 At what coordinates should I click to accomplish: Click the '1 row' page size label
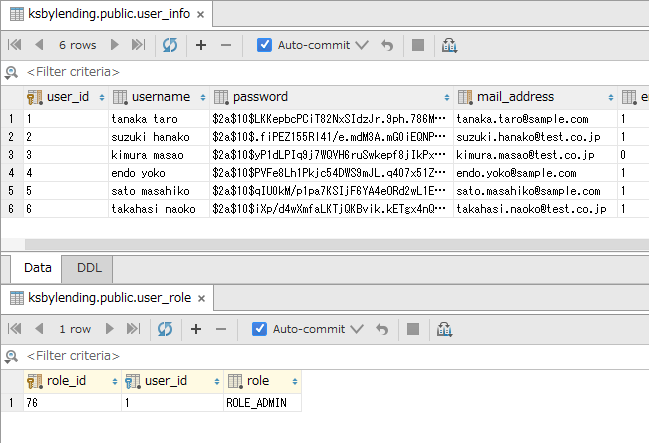[x=75, y=329]
